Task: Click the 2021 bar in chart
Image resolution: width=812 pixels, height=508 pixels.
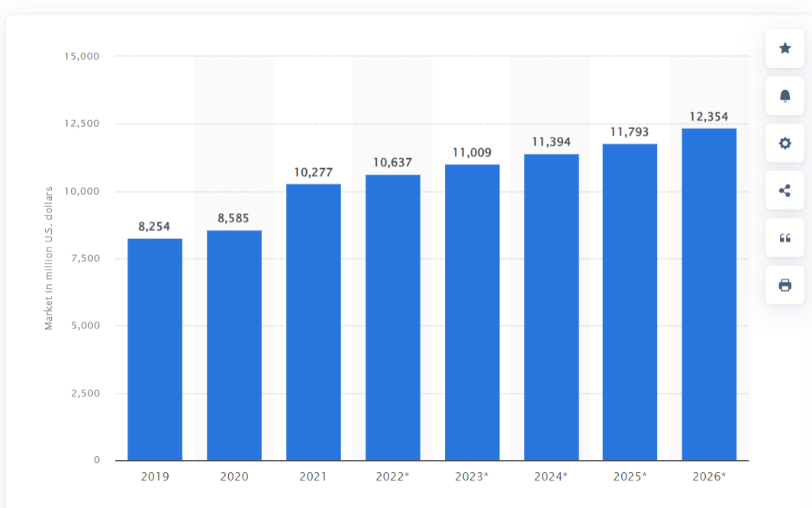Action: tap(314, 322)
